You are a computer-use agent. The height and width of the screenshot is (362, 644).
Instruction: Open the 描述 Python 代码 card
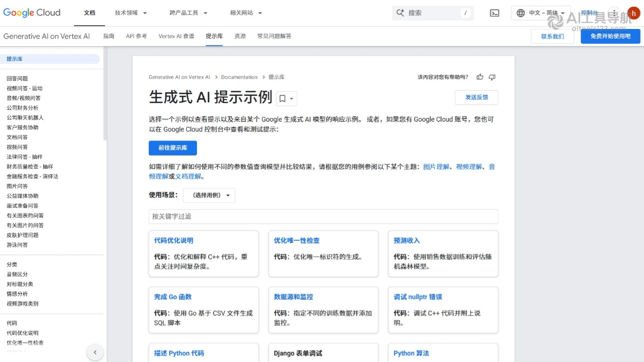(x=203, y=352)
